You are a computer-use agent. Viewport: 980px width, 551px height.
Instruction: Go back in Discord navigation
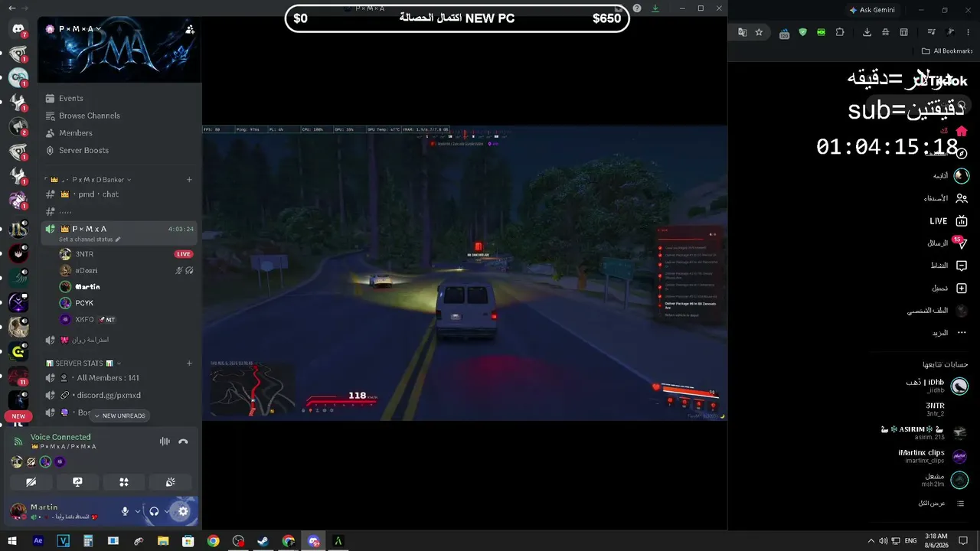(x=11, y=8)
